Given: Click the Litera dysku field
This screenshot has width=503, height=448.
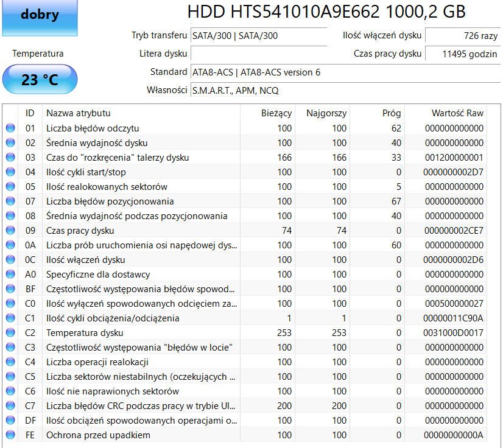Looking at the screenshot, I should point(259,54).
